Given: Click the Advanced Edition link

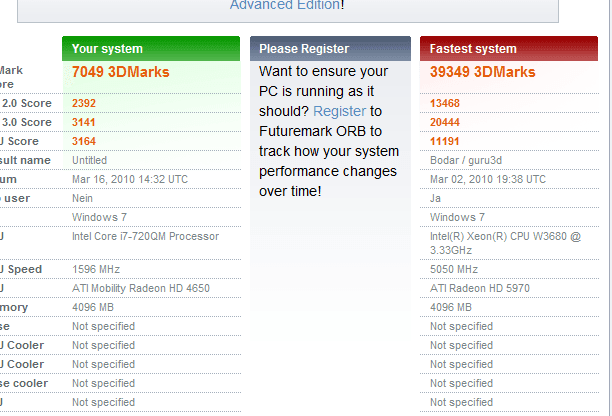Looking at the screenshot, I should point(284,5).
